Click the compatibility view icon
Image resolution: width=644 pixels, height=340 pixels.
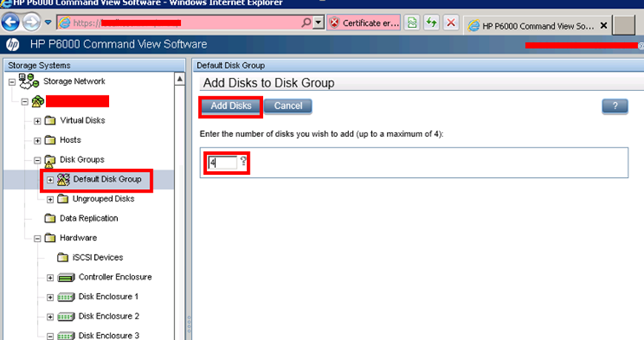[412, 22]
